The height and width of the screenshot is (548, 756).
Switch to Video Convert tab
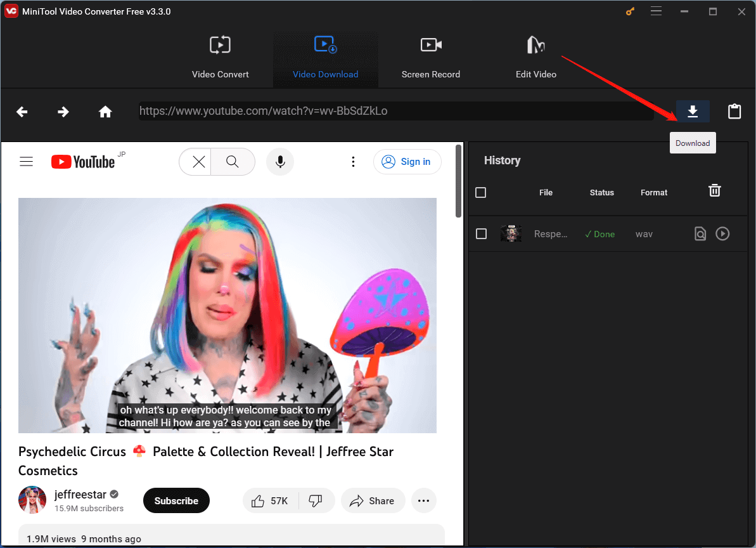[x=221, y=58]
